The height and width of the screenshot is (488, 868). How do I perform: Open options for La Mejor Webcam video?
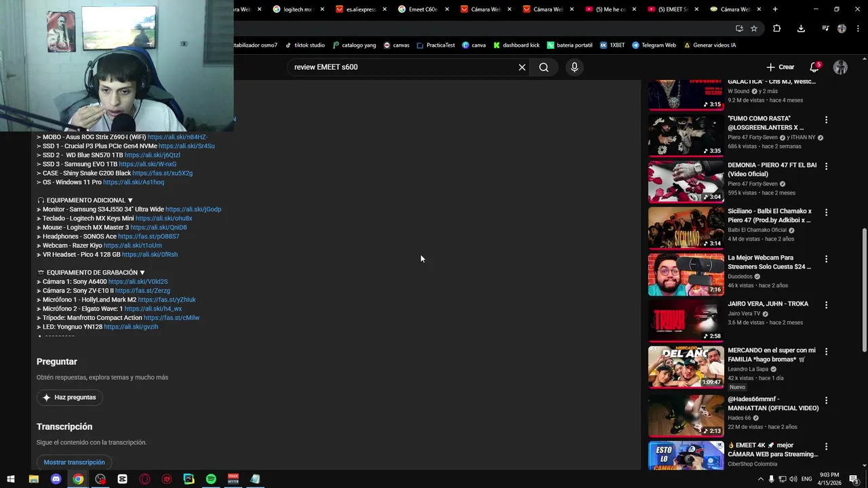click(x=826, y=259)
